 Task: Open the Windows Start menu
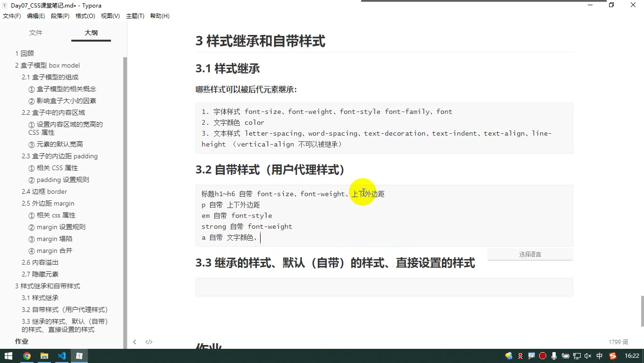8,356
